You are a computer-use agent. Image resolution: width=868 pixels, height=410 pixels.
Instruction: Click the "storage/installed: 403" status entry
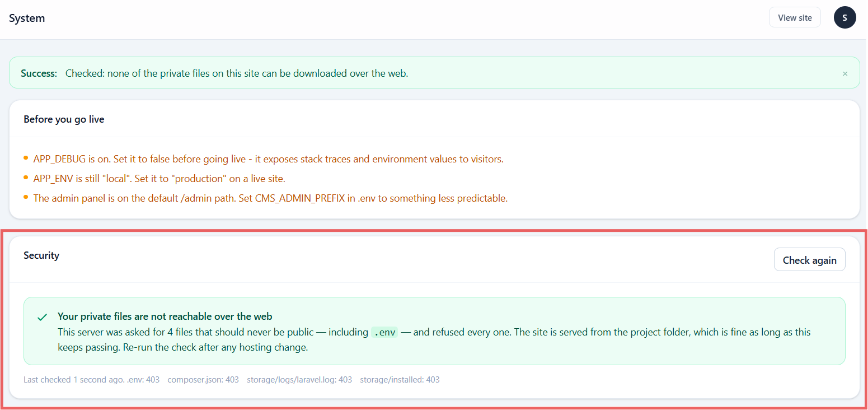[400, 380]
